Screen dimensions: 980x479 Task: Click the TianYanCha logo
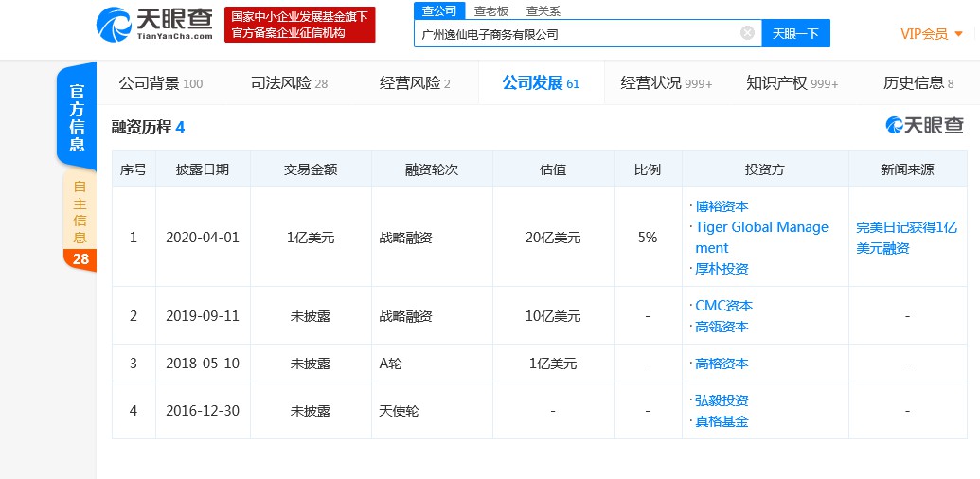point(154,25)
